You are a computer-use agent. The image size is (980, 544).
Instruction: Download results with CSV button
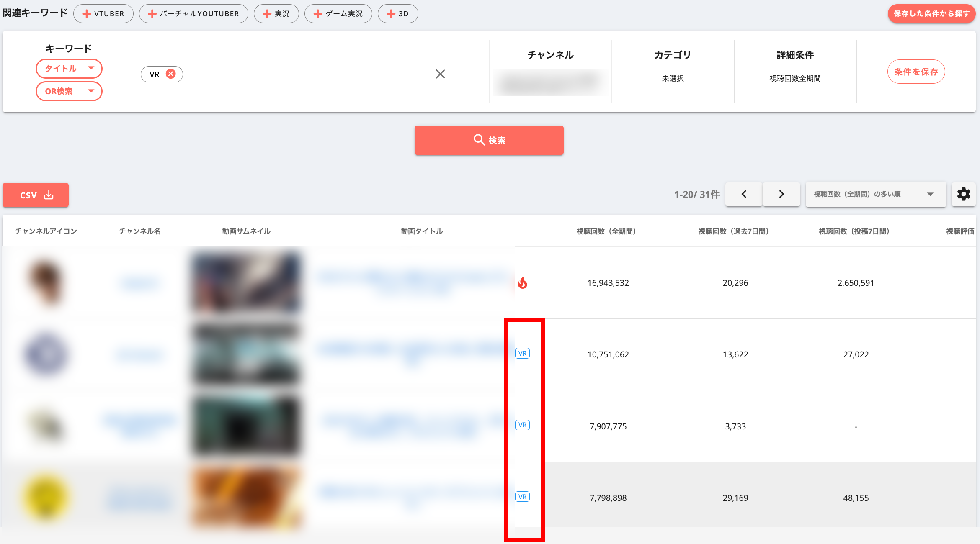(36, 195)
